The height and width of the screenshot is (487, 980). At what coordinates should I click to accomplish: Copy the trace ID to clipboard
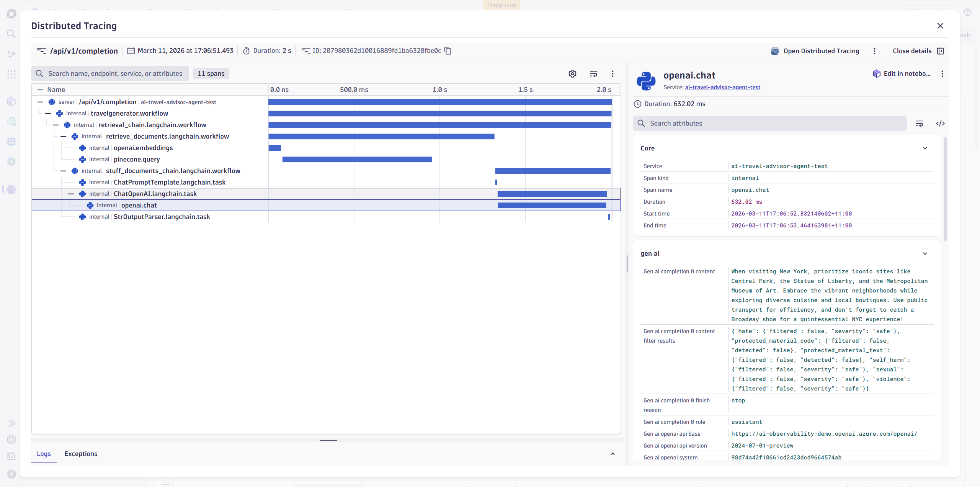point(448,51)
